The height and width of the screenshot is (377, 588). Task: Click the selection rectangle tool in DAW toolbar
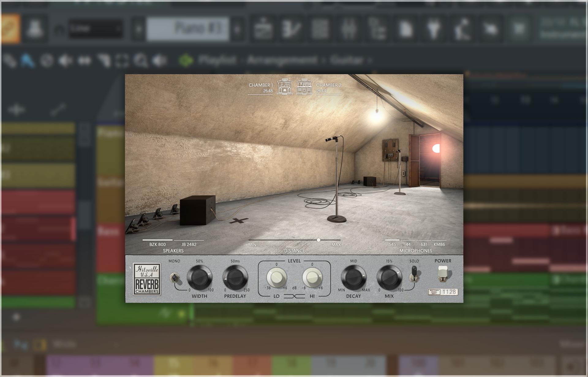pos(122,61)
